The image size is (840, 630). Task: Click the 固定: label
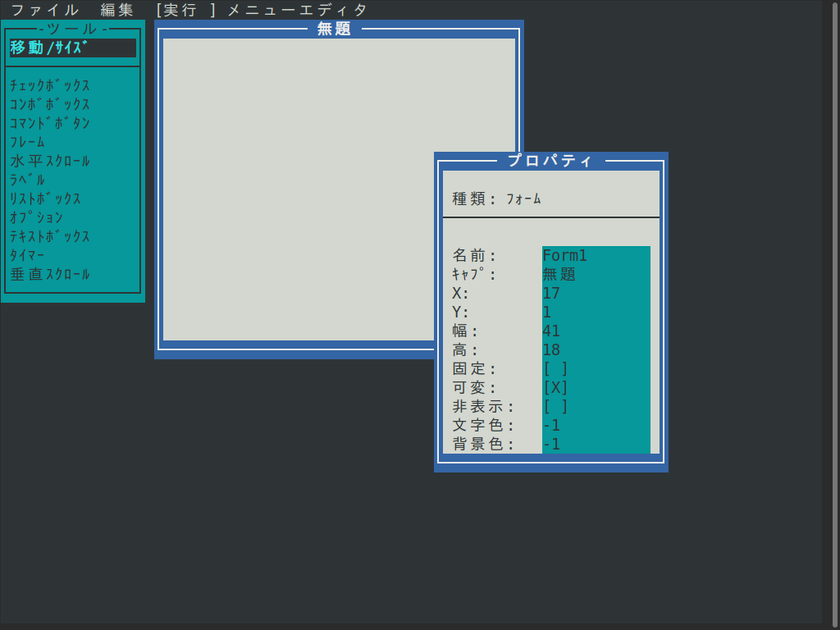tap(475, 368)
